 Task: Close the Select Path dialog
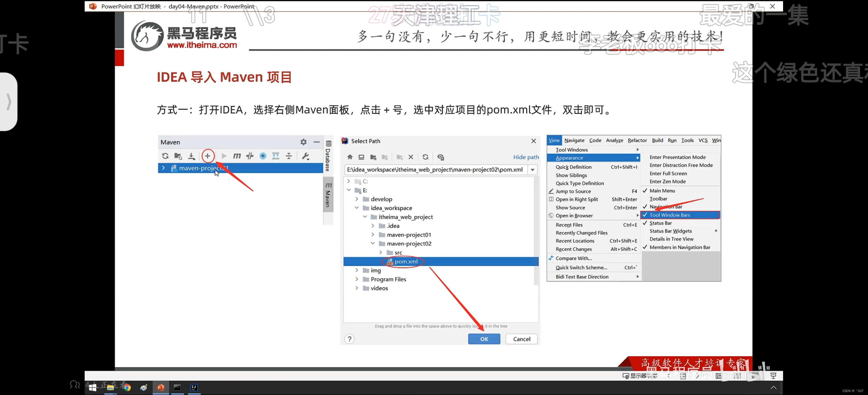point(533,141)
